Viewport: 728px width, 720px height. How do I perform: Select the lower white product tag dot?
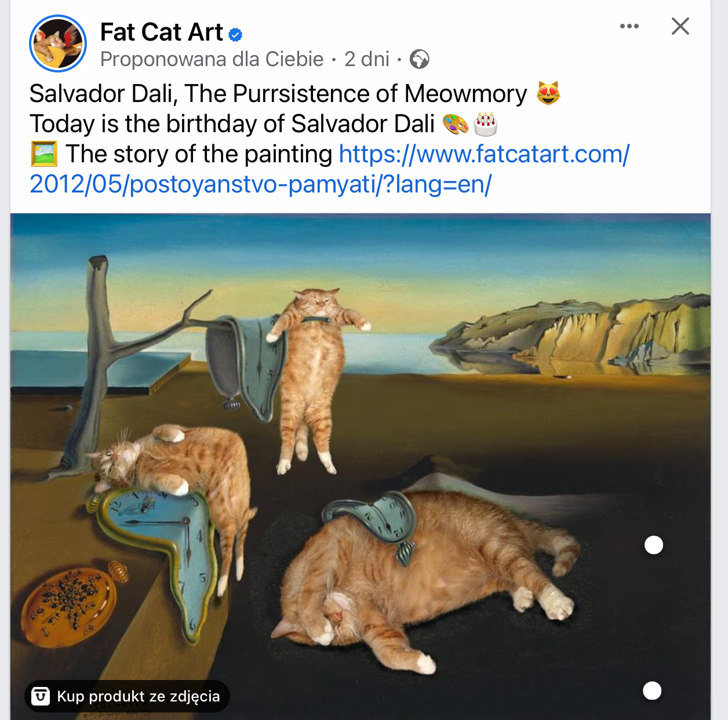click(x=652, y=690)
